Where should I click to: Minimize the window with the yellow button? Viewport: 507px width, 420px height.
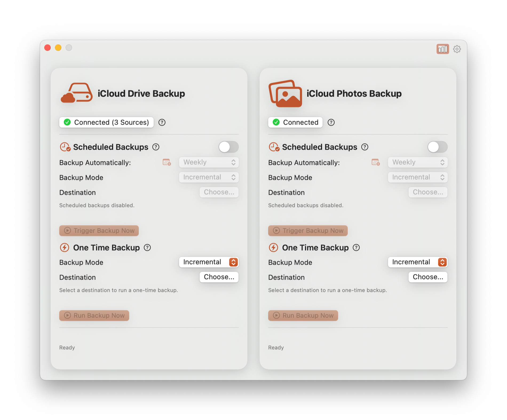tap(58, 48)
